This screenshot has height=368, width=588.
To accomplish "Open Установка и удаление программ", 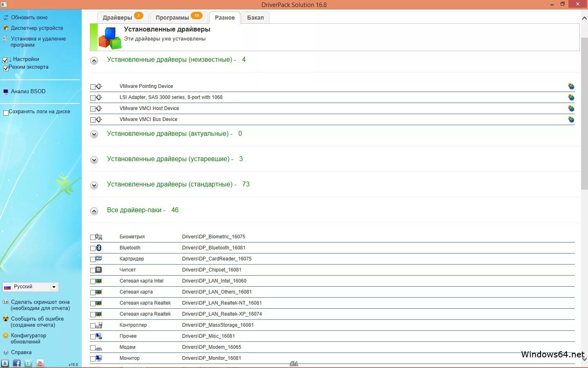I will [38, 42].
